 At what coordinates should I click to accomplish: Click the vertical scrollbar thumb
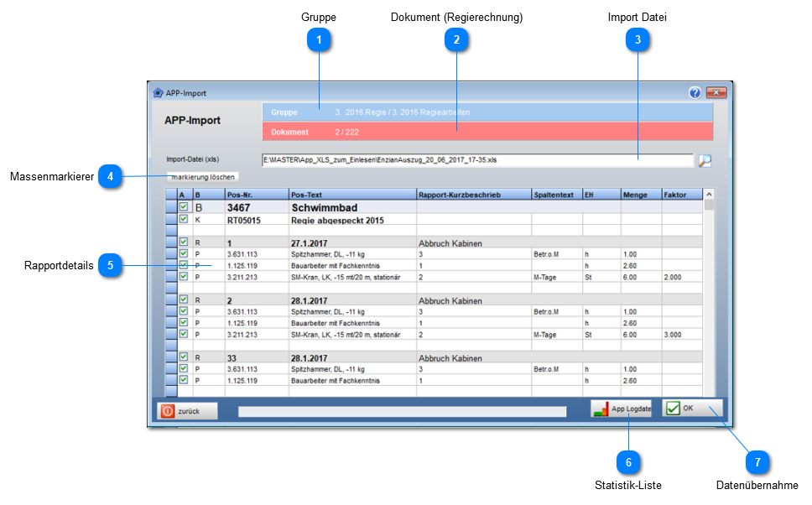click(x=709, y=206)
